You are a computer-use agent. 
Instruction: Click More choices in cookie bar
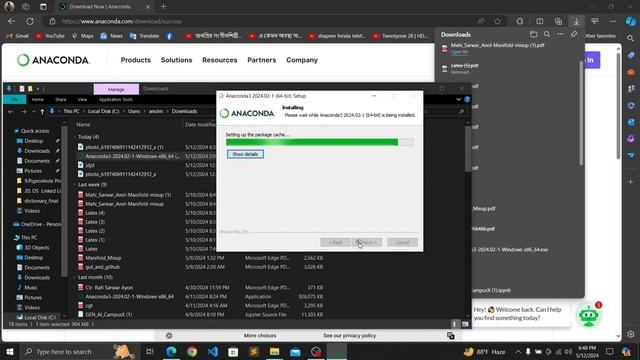260,336
